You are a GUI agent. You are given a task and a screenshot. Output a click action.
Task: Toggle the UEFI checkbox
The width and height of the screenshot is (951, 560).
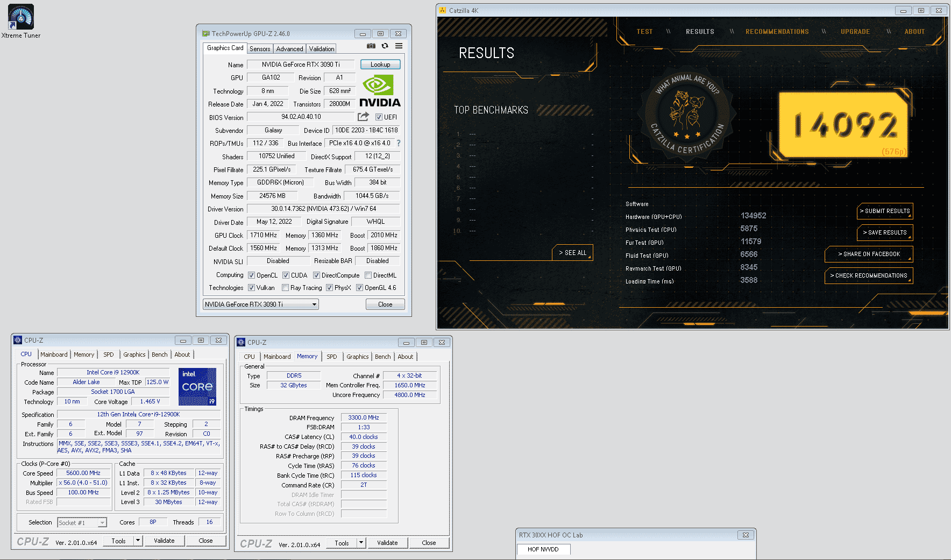pos(379,117)
